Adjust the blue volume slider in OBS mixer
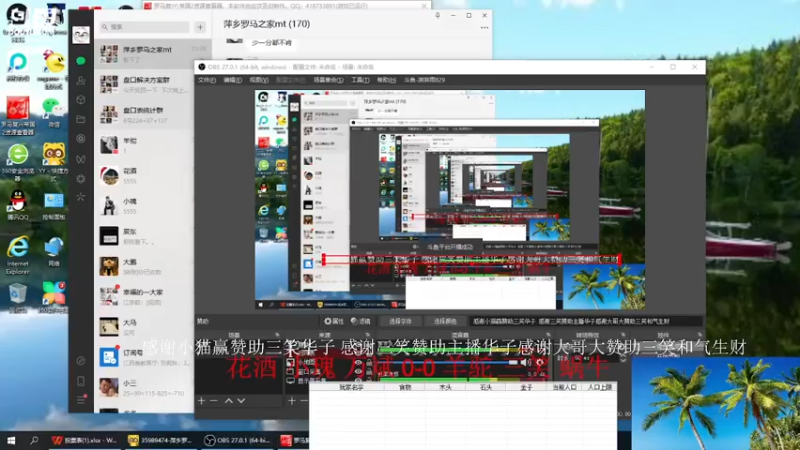 [446, 362]
